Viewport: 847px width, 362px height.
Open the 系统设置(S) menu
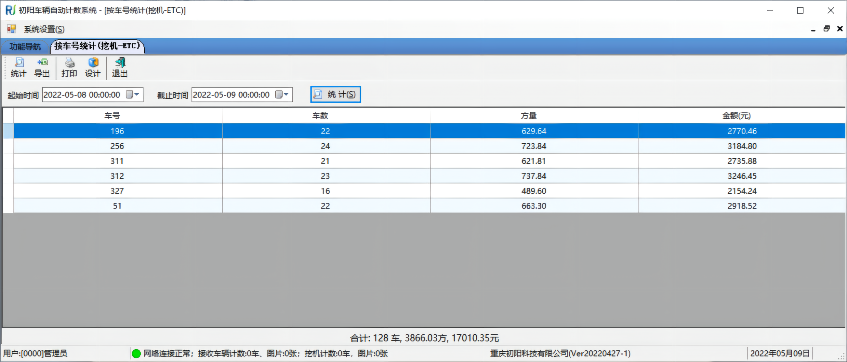point(44,29)
